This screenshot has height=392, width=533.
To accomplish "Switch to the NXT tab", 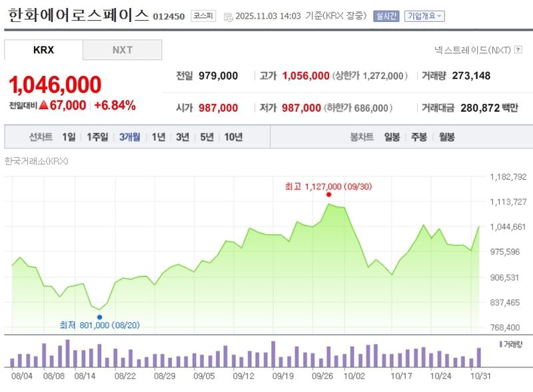I will point(121,49).
